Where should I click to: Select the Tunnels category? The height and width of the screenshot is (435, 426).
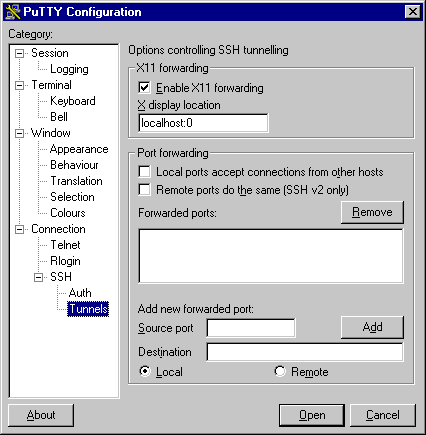(x=88, y=309)
